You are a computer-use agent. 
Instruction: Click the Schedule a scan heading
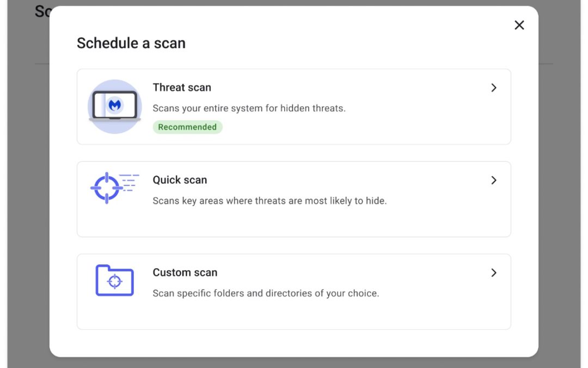click(x=131, y=43)
